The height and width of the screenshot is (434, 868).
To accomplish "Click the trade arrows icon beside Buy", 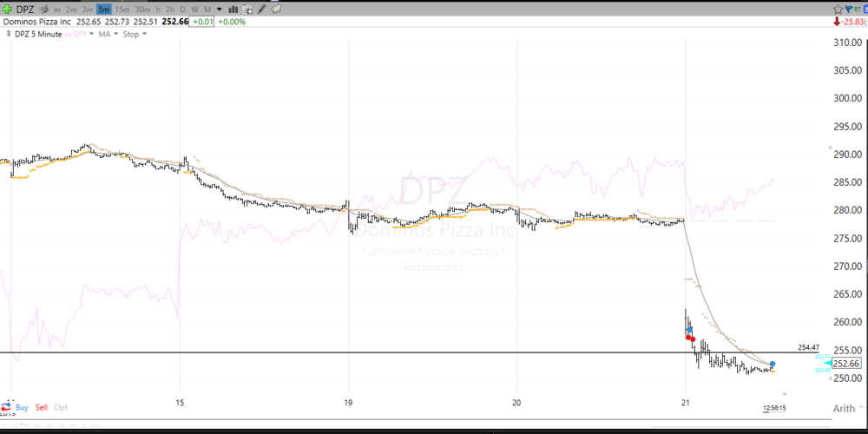I will pos(7,407).
